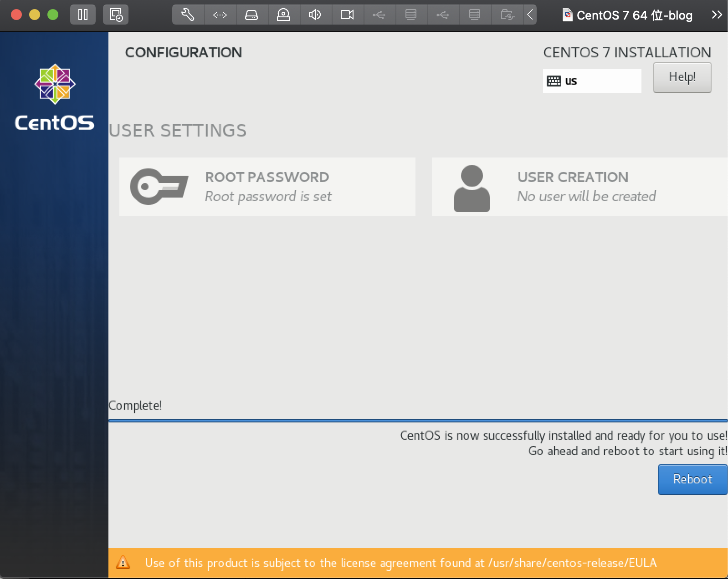Click the EULA license notice text
The width and height of the screenshot is (728, 579).
pos(400,563)
